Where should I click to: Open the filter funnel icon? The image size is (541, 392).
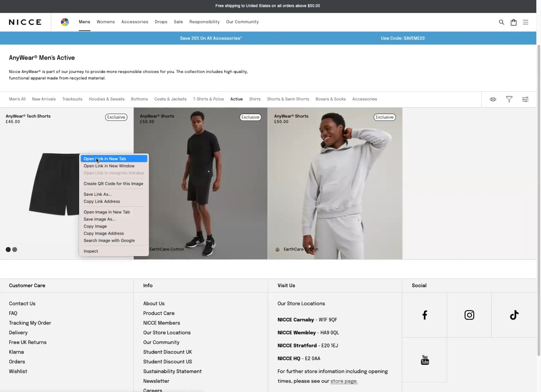tap(509, 99)
